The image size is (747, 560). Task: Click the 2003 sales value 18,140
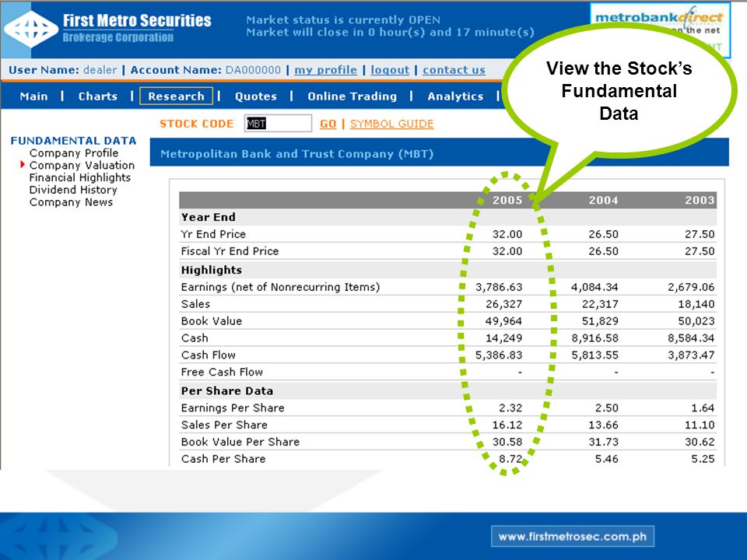[696, 304]
